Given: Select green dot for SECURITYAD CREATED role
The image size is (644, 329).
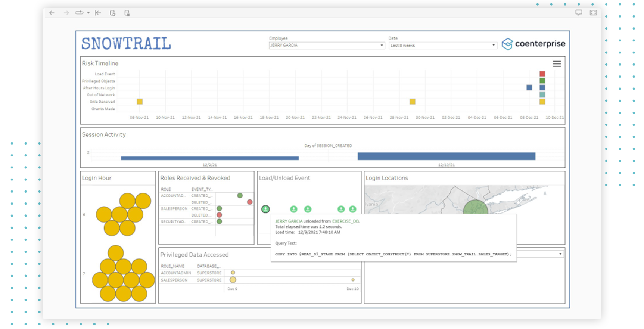Looking at the screenshot, I should coord(219,221).
